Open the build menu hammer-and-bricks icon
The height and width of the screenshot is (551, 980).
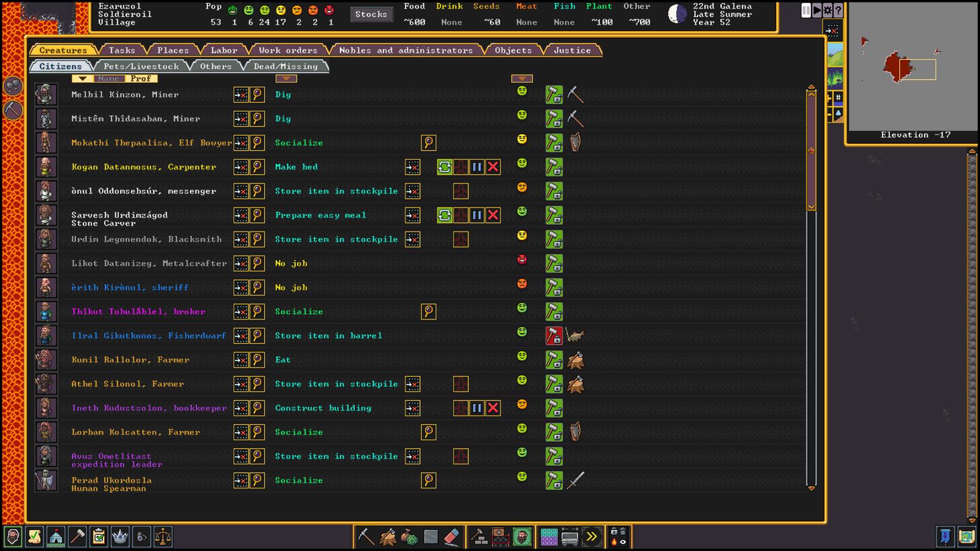[x=480, y=537]
